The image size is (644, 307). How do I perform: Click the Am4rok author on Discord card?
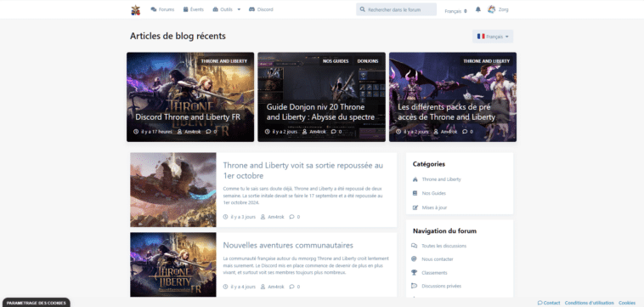193,132
